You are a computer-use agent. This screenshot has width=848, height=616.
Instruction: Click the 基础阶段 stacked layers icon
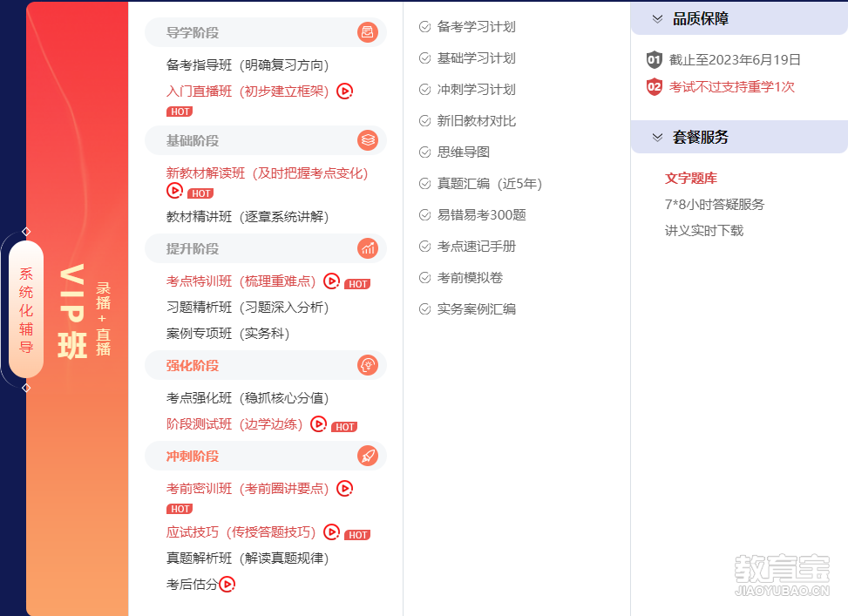pyautogui.click(x=368, y=140)
